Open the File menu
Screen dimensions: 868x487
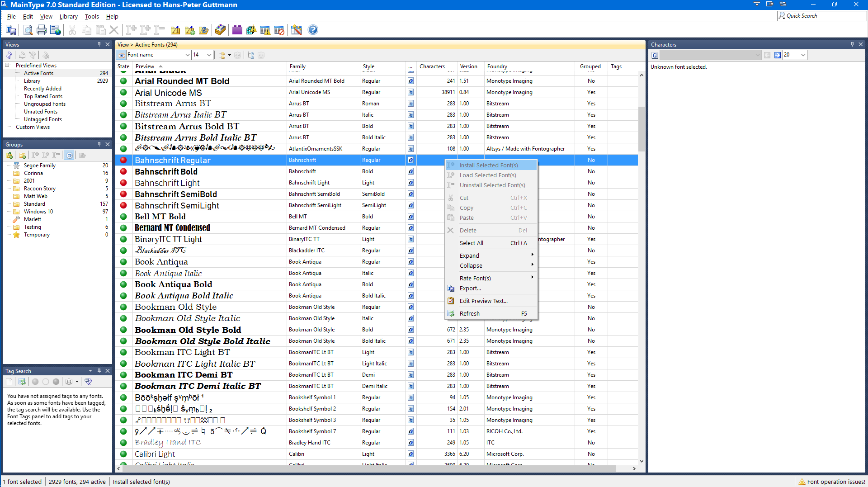pos(11,16)
